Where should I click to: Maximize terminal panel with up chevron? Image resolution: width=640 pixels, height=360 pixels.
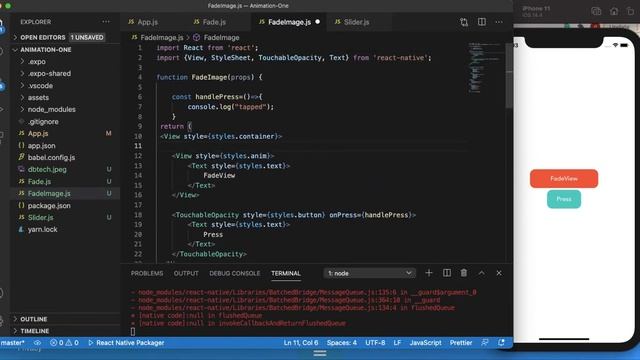[482, 273]
